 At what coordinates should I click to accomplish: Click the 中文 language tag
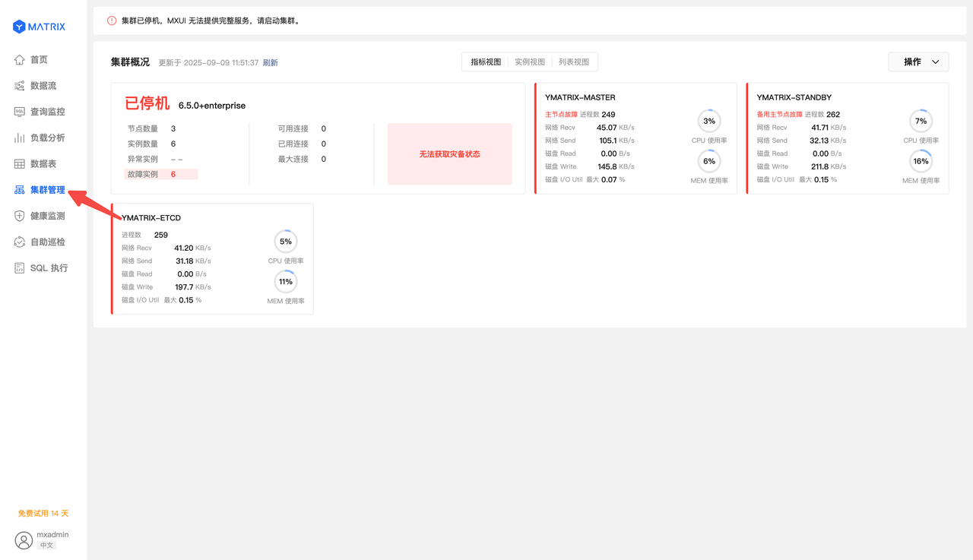tap(46, 546)
